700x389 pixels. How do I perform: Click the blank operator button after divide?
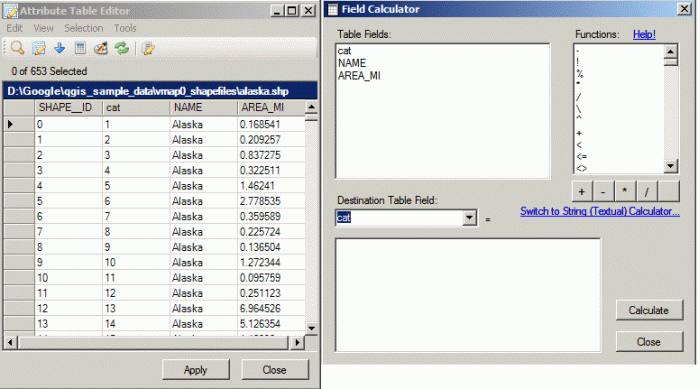tap(668, 192)
